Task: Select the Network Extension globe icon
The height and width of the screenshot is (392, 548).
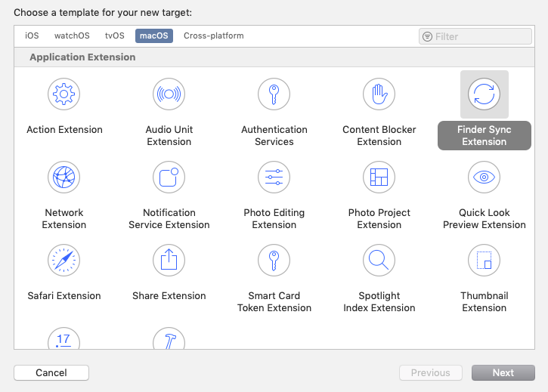Action: pos(64,177)
